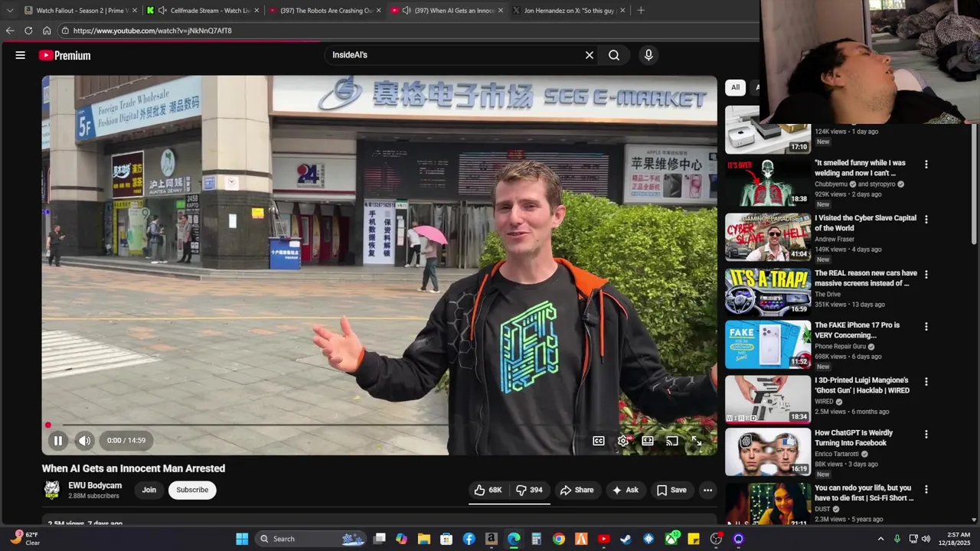
Task: Switch to Cellfmade Stream tab
Action: (x=204, y=11)
